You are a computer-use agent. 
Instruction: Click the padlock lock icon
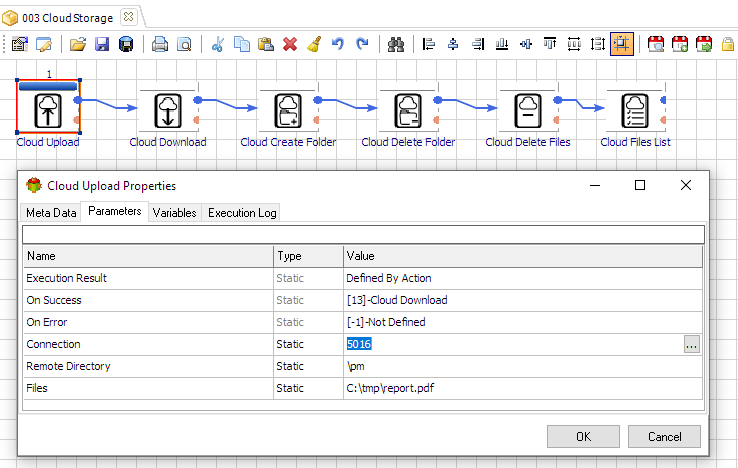tap(728, 44)
